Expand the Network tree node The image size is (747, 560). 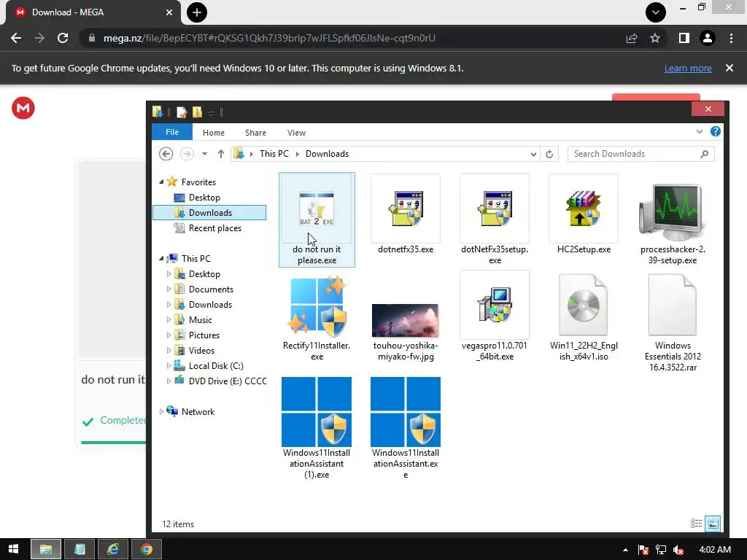(x=161, y=411)
